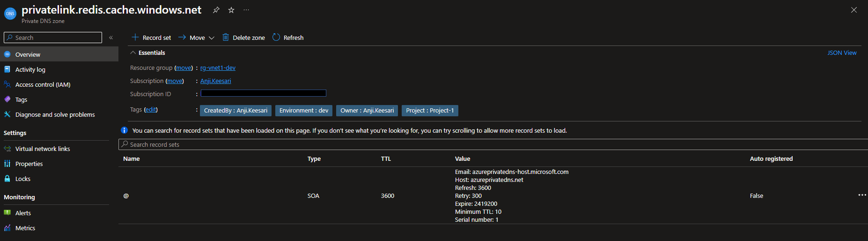The width and height of the screenshot is (868, 241).
Task: Click the SOA type cell
Action: 313,196
